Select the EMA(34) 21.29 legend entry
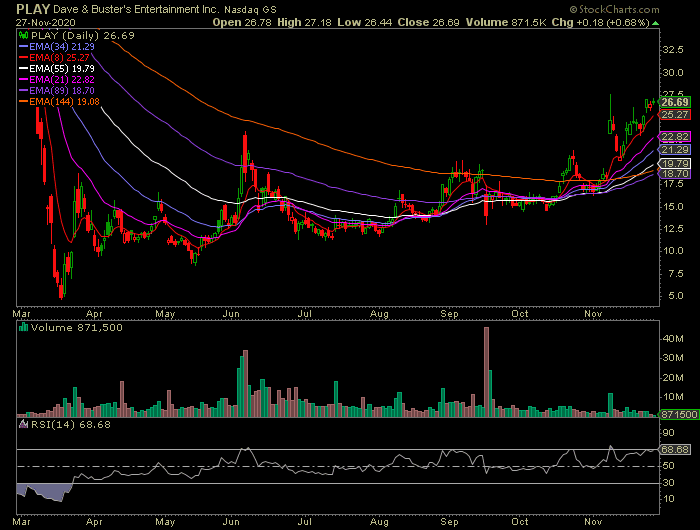This screenshot has width=700, height=530. click(x=57, y=46)
